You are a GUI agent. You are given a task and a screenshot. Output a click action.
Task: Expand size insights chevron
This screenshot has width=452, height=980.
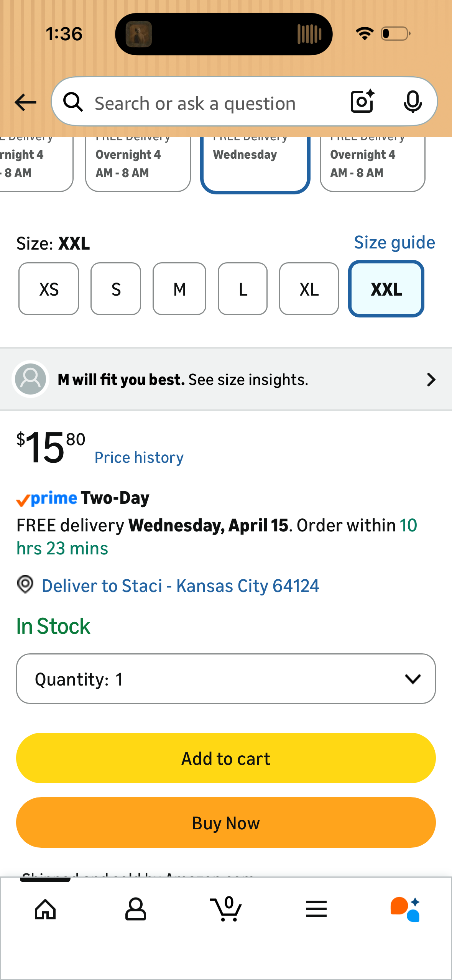(431, 380)
